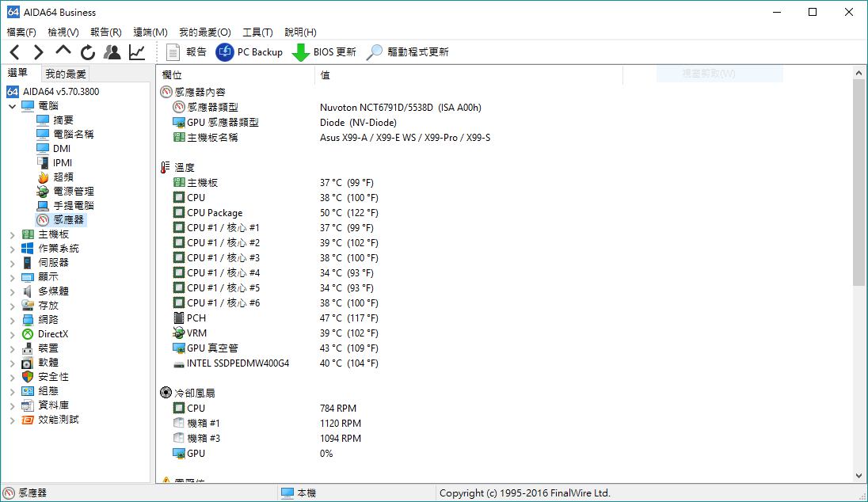This screenshot has height=502, width=868.
Task: Open the IPMI tree item
Action: (x=54, y=163)
